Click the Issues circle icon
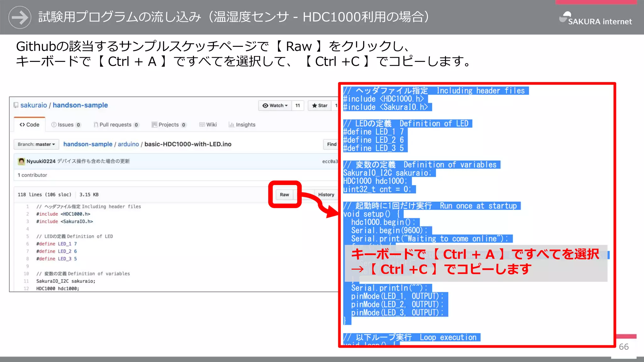The image size is (644, 362). coord(54,125)
